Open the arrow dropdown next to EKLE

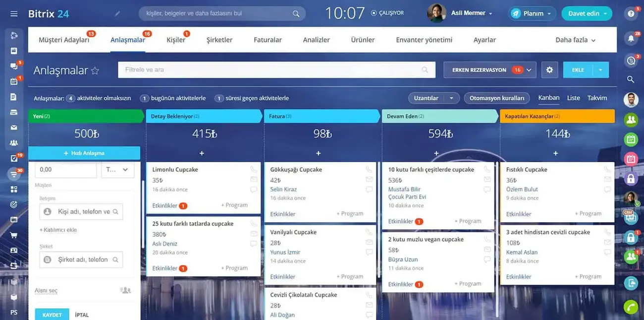pyautogui.click(x=600, y=70)
